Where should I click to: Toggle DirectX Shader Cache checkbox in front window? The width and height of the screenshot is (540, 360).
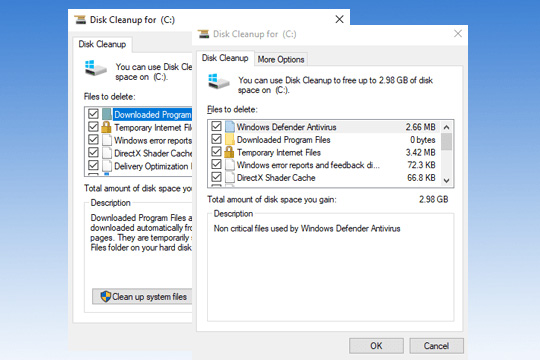[x=216, y=177]
